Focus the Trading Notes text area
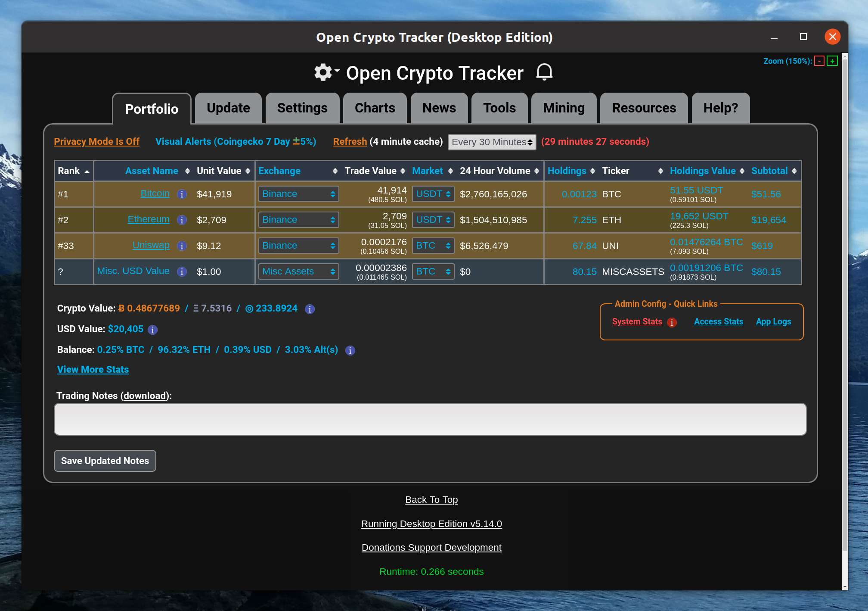The width and height of the screenshot is (868, 611). point(430,419)
